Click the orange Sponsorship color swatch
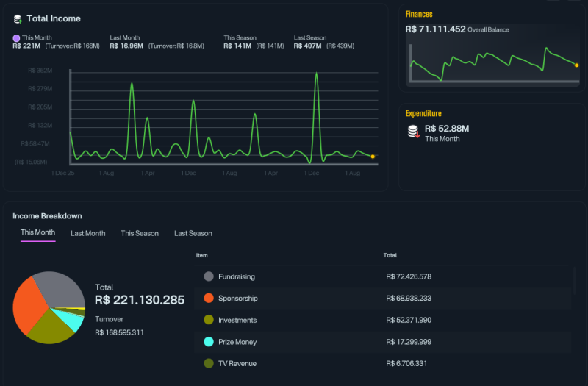Screen dimensions: 588x386 (x=209, y=299)
